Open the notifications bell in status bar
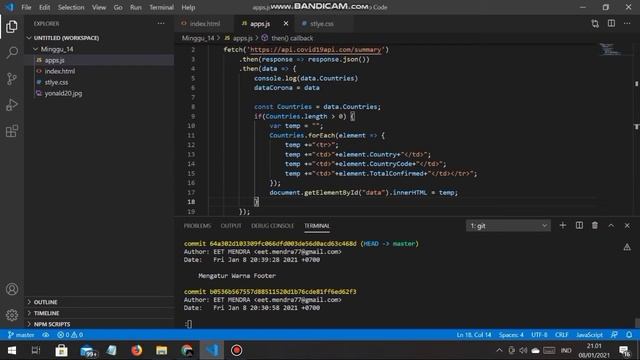This screenshot has width=640, height=360. (x=629, y=335)
